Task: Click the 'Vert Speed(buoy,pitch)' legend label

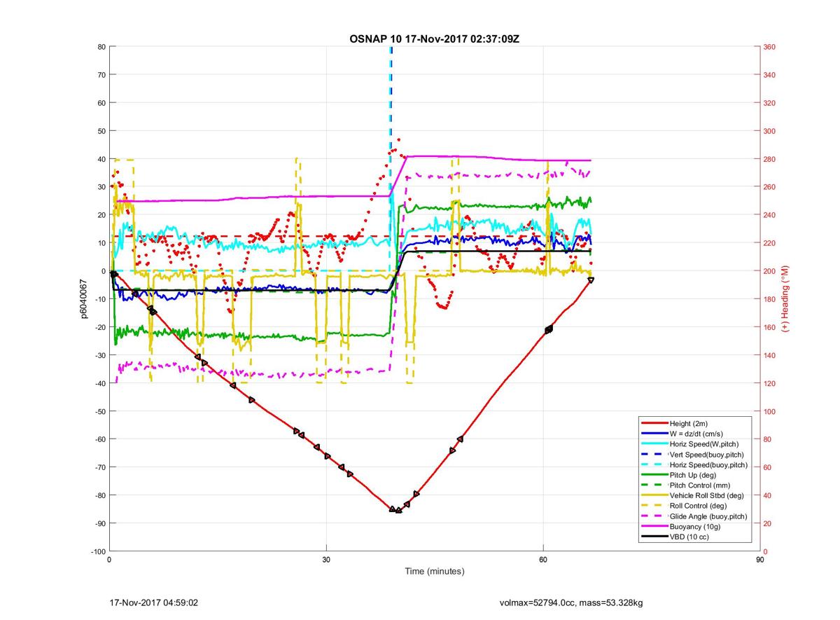Action: pos(707,454)
